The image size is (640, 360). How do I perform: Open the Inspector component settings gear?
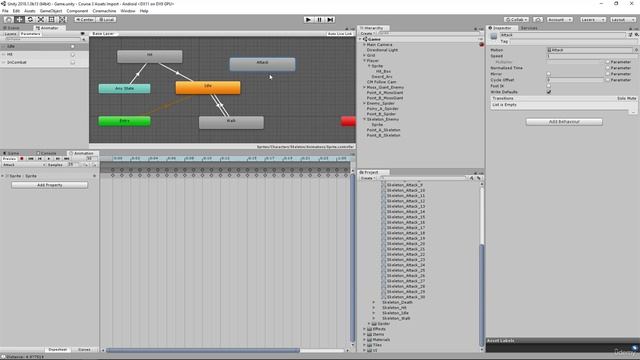point(636,35)
